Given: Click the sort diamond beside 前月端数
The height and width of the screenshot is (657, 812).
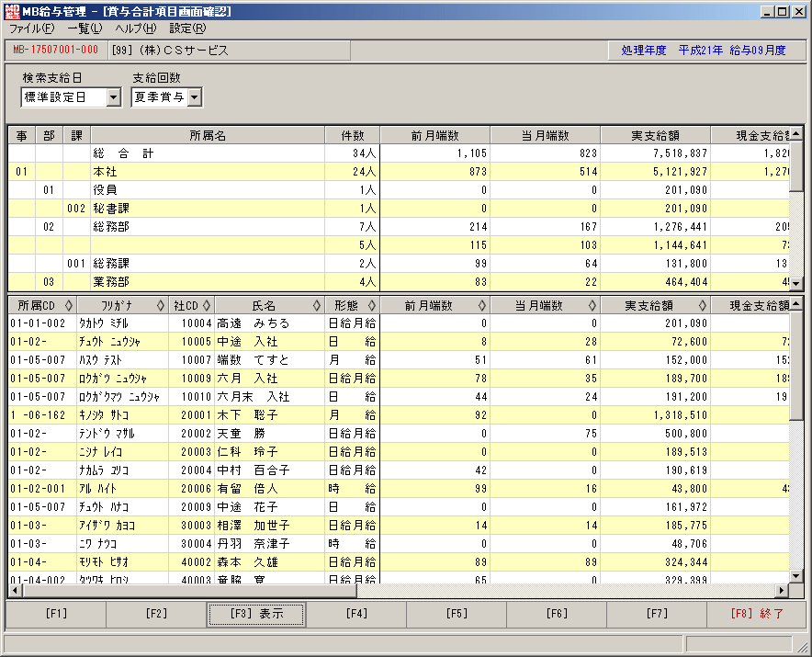Looking at the screenshot, I should click(482, 306).
